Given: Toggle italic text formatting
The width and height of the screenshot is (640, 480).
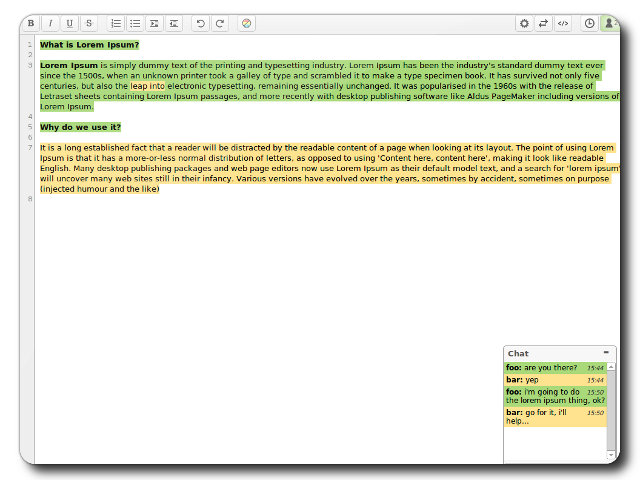Looking at the screenshot, I should point(50,23).
